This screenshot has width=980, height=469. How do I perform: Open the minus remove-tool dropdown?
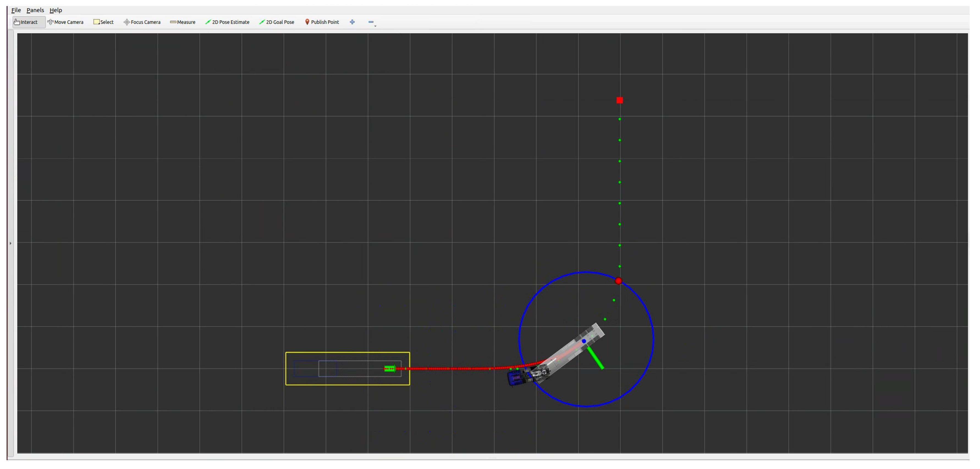371,22
